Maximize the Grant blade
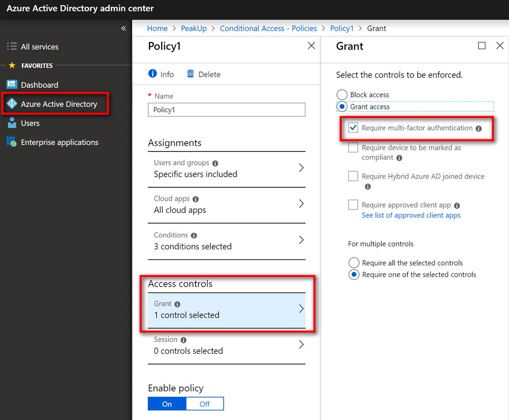Viewport: 509px width, 420px height. click(x=482, y=46)
